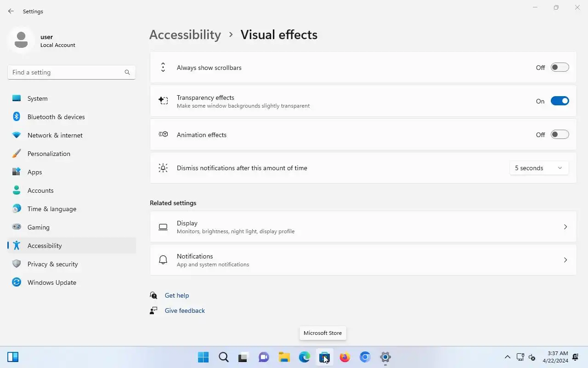Expand the Display related settings chevron
Screen dimensions: 588x368
coord(565,227)
